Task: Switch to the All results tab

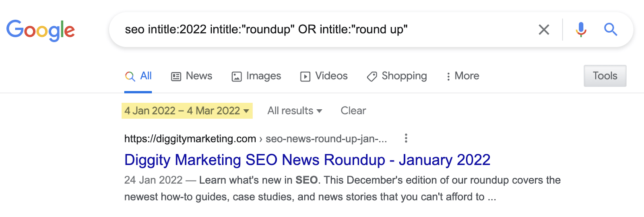Action: [145, 76]
